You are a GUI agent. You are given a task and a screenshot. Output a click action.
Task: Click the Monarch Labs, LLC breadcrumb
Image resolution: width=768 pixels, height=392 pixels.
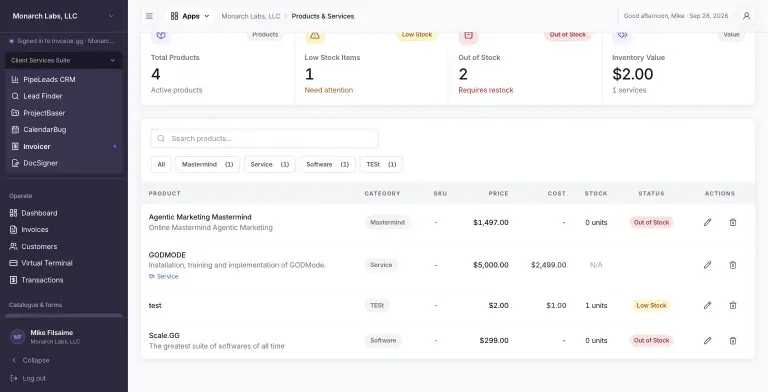tap(251, 16)
